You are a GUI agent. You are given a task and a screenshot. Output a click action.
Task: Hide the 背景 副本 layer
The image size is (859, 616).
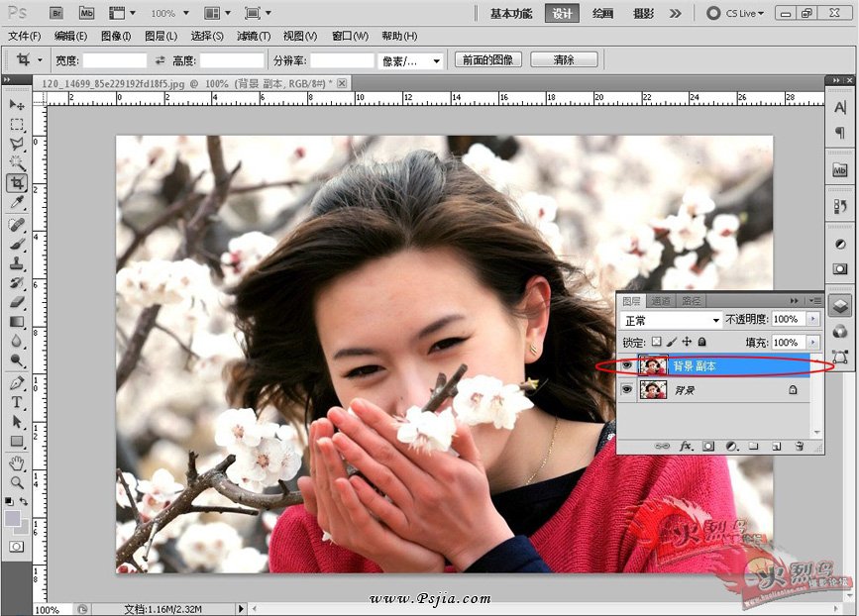pos(626,365)
